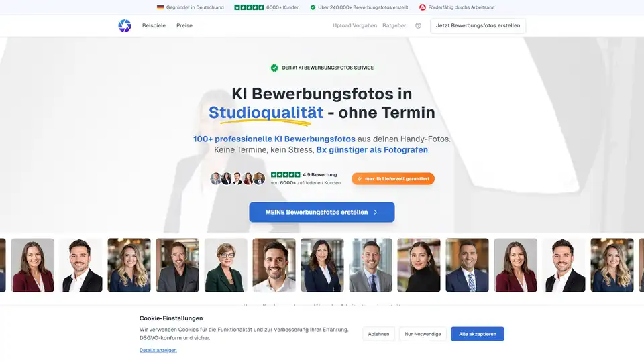Decline cookies with Ablehnen
The width and height of the screenshot is (644, 362).
378,334
